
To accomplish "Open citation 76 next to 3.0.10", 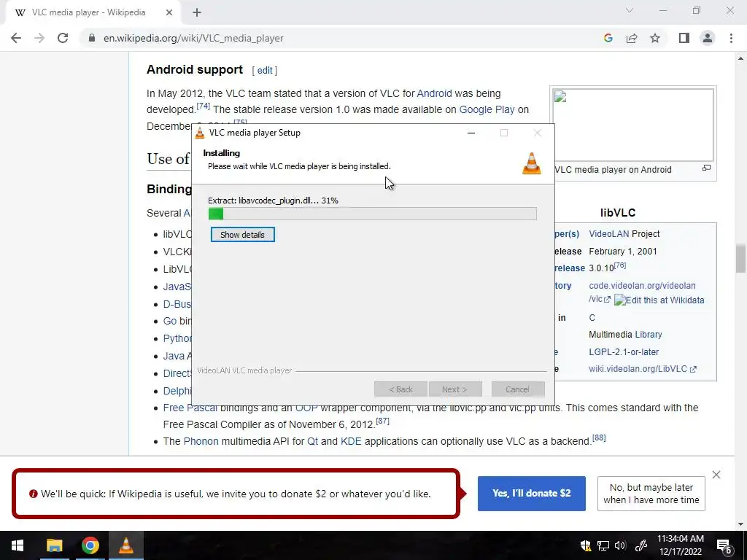I will [620, 265].
